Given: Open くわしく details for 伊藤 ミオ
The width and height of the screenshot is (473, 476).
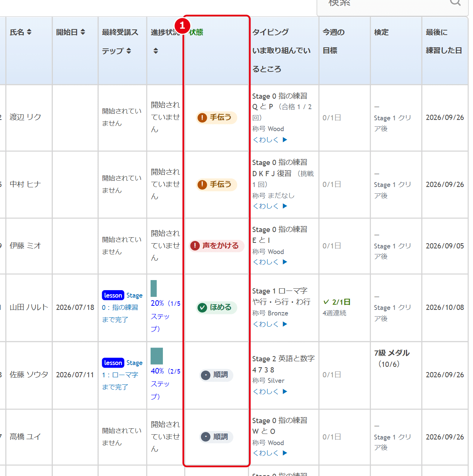Looking at the screenshot, I should (270, 262).
